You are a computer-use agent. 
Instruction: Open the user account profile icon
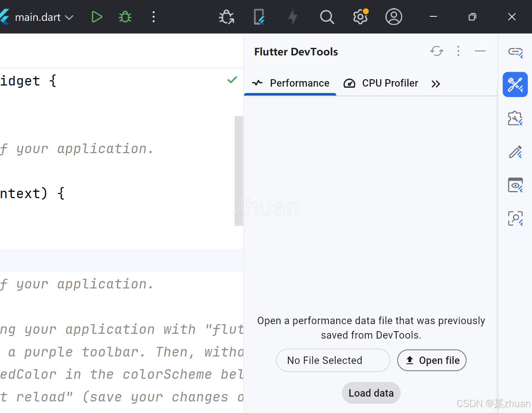394,17
